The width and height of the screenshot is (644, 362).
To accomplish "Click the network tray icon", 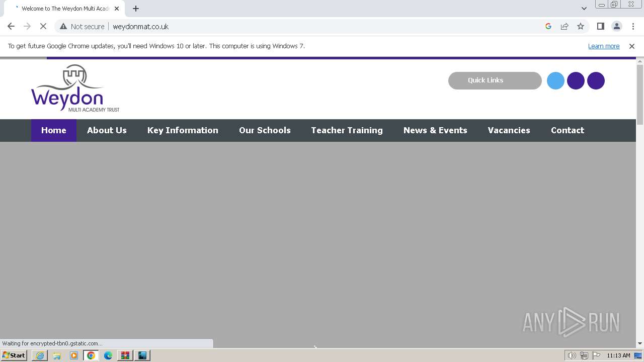I will click(584, 355).
